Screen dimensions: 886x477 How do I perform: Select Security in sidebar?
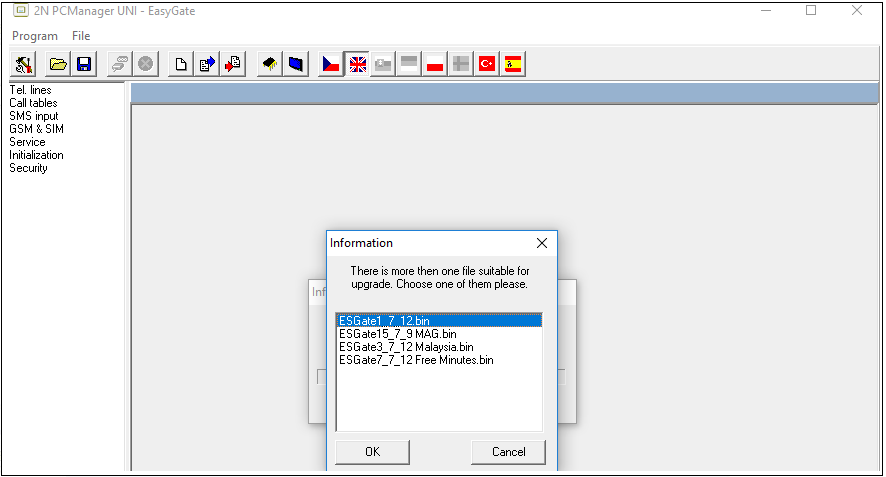tap(28, 168)
